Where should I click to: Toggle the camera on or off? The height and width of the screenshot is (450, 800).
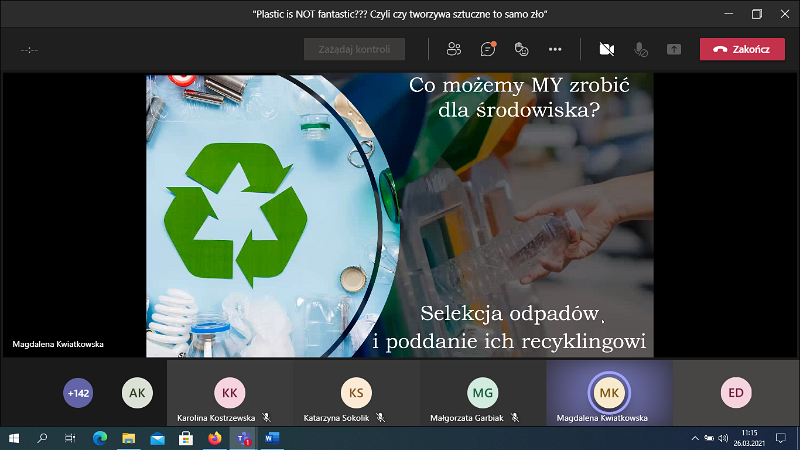coord(607,49)
